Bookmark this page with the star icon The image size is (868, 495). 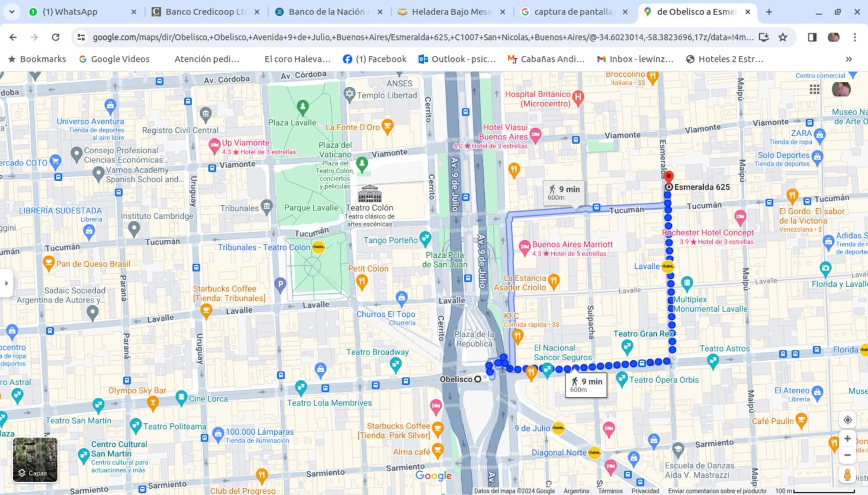point(783,37)
